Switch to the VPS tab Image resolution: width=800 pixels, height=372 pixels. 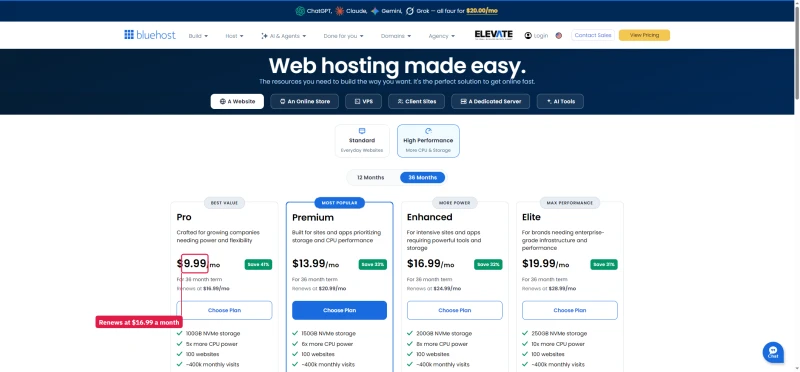pyautogui.click(x=363, y=102)
